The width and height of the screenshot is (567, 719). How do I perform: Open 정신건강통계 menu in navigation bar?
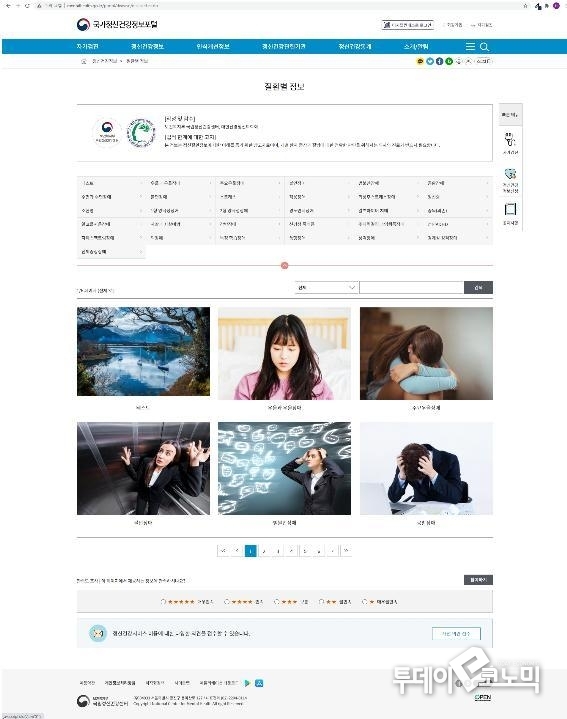pos(355,46)
